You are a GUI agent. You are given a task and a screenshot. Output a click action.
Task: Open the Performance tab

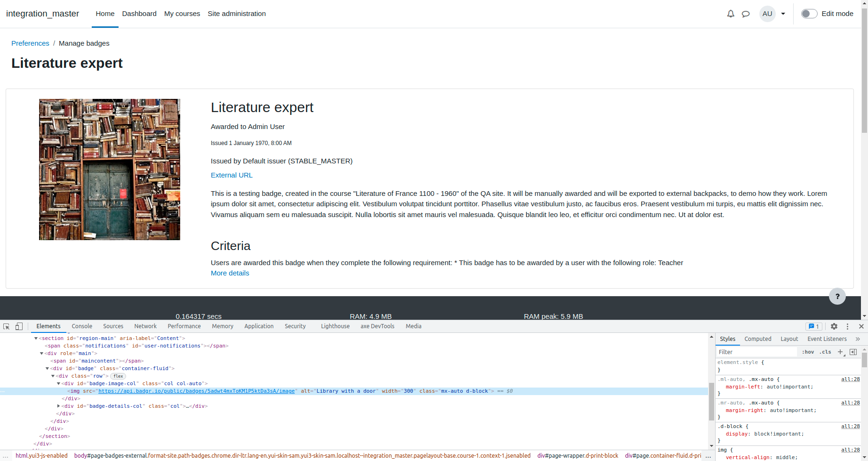click(184, 326)
